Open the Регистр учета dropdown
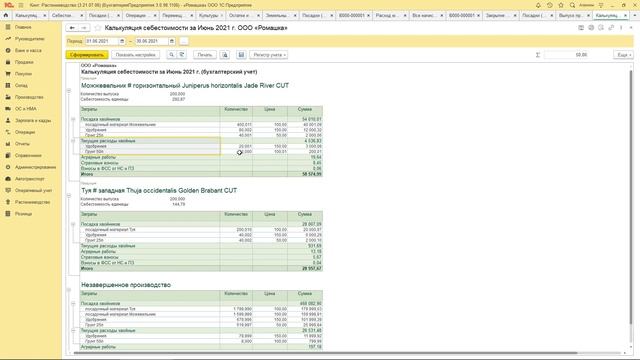Viewport: 640px width, 360px height. [x=269, y=55]
